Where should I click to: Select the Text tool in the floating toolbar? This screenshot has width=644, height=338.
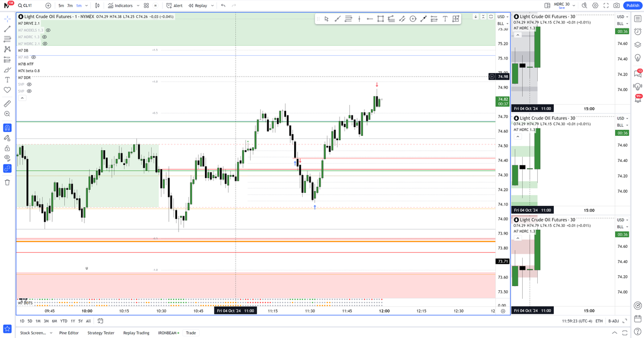[445, 18]
